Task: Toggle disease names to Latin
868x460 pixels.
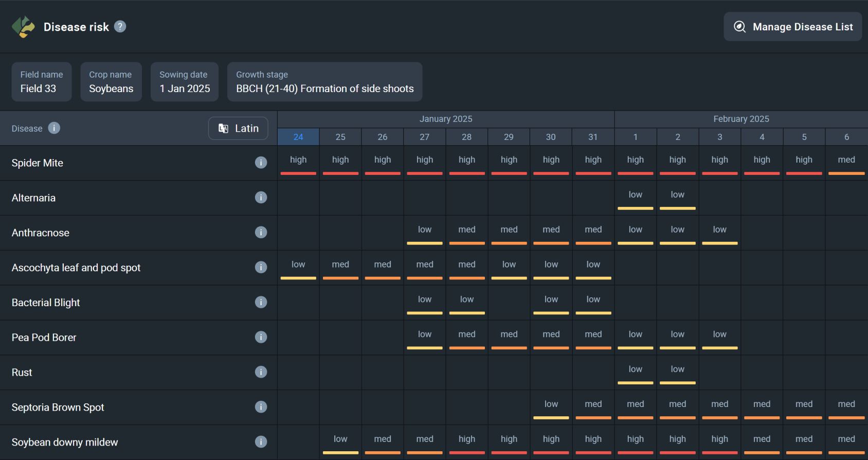Action: (x=238, y=128)
